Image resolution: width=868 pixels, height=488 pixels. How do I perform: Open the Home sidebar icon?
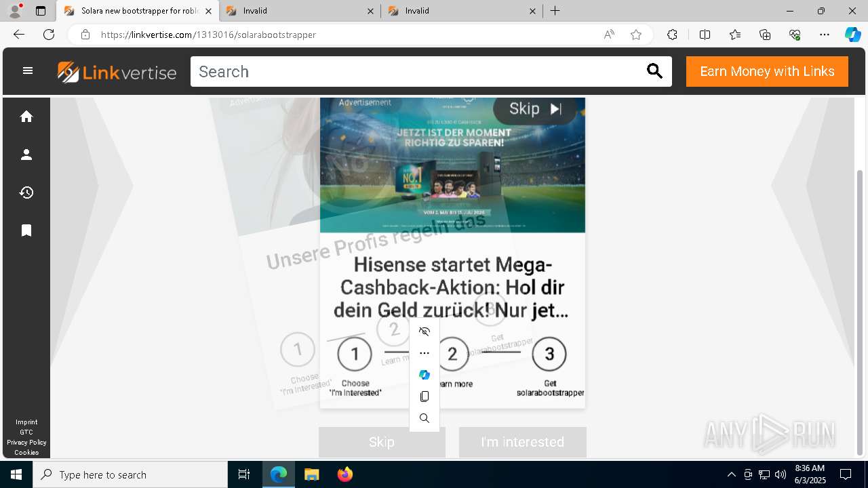(26, 117)
